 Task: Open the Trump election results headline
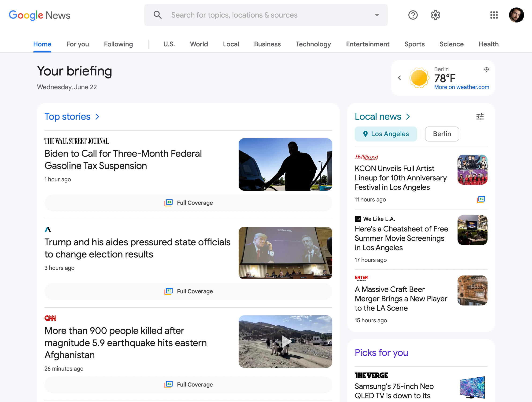(x=137, y=248)
